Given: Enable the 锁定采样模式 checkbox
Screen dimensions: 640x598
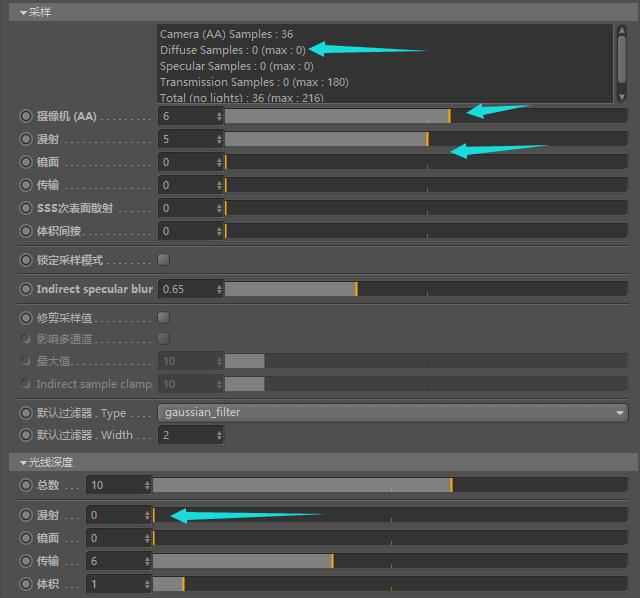Looking at the screenshot, I should (x=164, y=260).
